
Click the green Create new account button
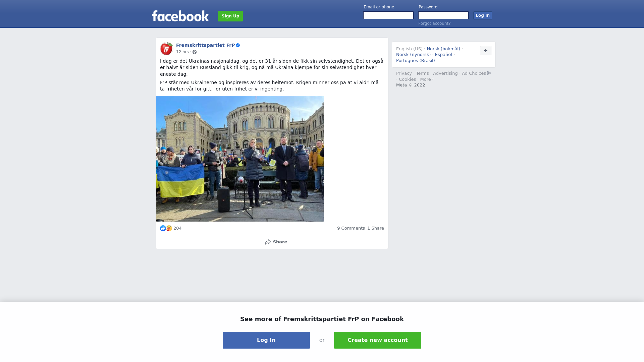[378, 340]
